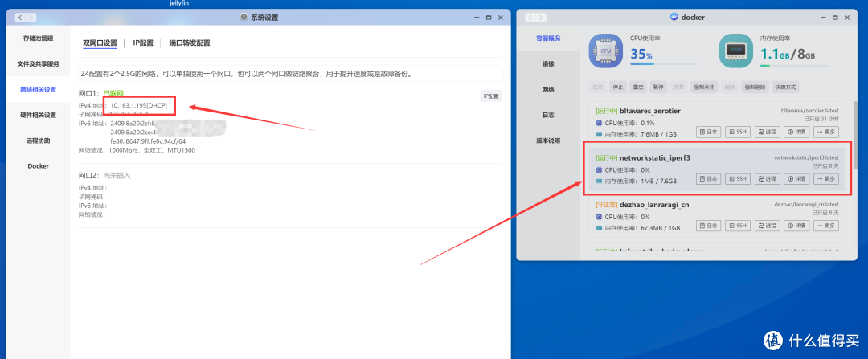This screenshot has height=359, width=868.
Task: Open logs for bltavares_zerotier container
Action: pyautogui.click(x=708, y=133)
